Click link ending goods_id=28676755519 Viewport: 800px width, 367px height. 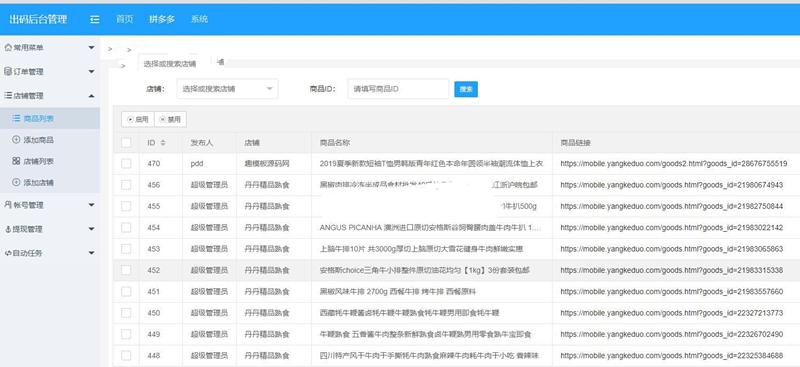point(673,164)
